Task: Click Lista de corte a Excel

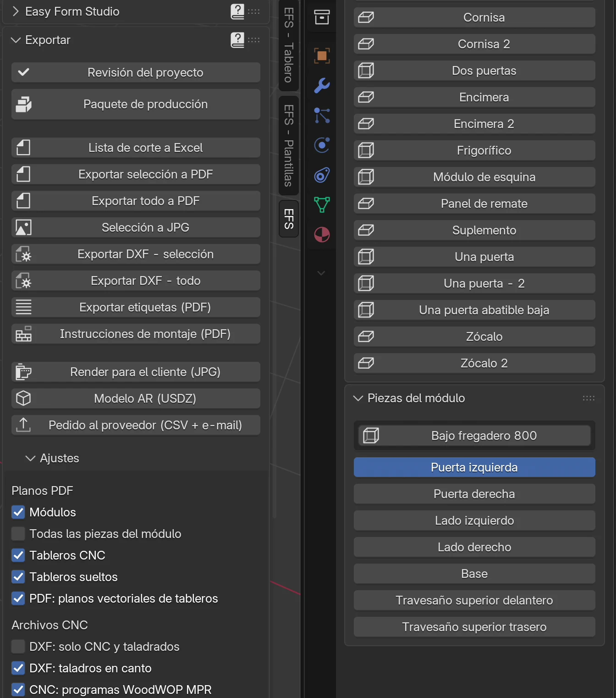Action: point(136,148)
